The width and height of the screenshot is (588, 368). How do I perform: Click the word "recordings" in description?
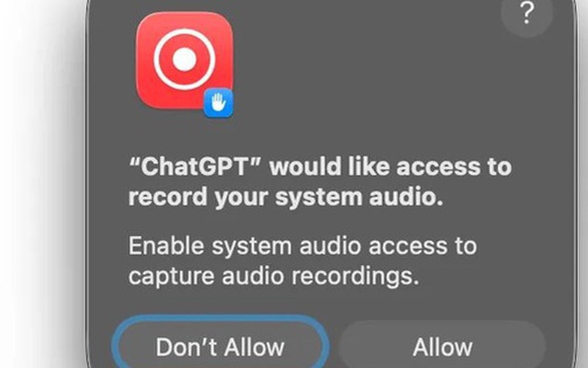[355, 277]
